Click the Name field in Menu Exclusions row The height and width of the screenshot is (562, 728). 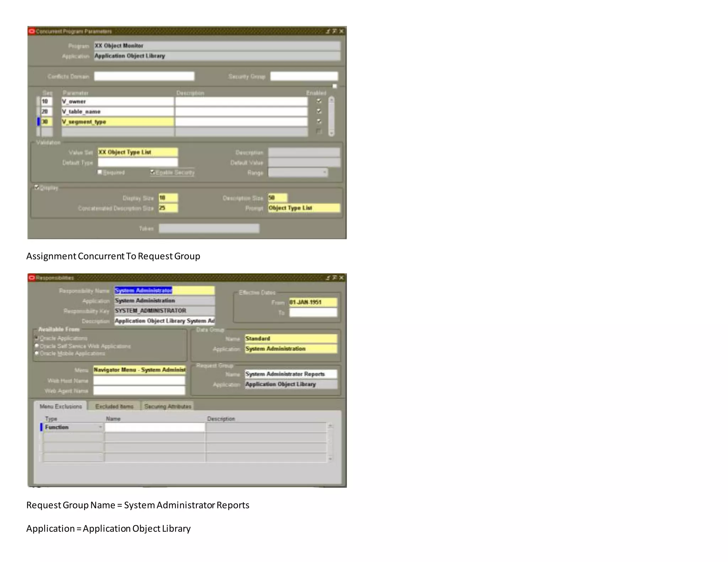[155, 427]
